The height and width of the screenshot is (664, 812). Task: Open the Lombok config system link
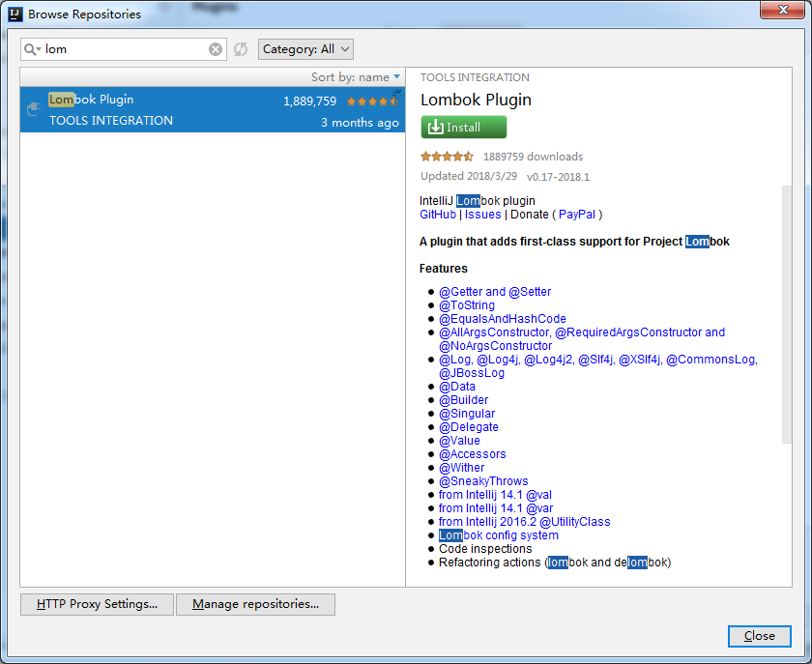click(499, 535)
